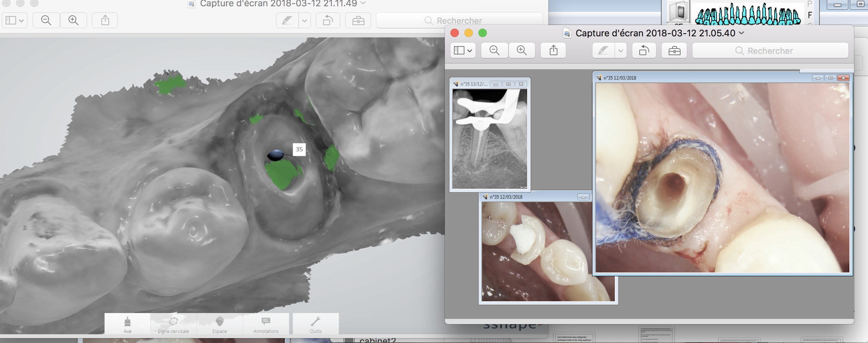The width and height of the screenshot is (868, 343).
Task: Click the blue axis marker on tooth 35
Action: tap(276, 155)
